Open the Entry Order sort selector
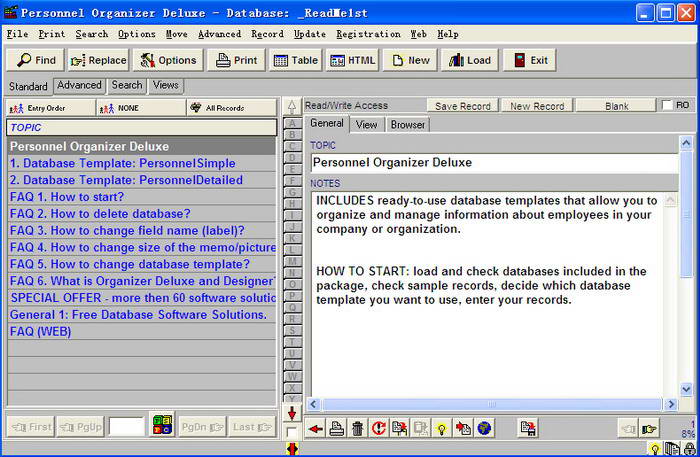The image size is (700, 457). point(51,108)
